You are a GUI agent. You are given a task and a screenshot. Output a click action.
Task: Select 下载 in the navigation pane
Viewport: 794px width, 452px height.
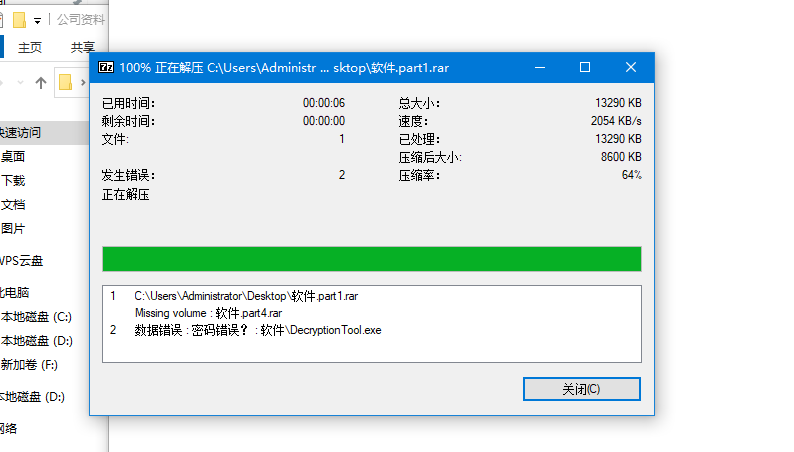(13, 181)
